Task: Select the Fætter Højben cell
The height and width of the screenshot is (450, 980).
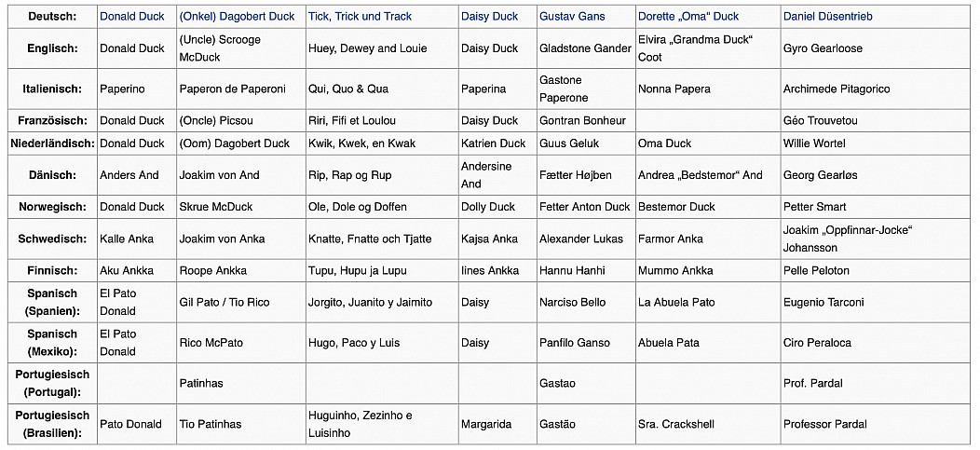Action: [x=586, y=175]
